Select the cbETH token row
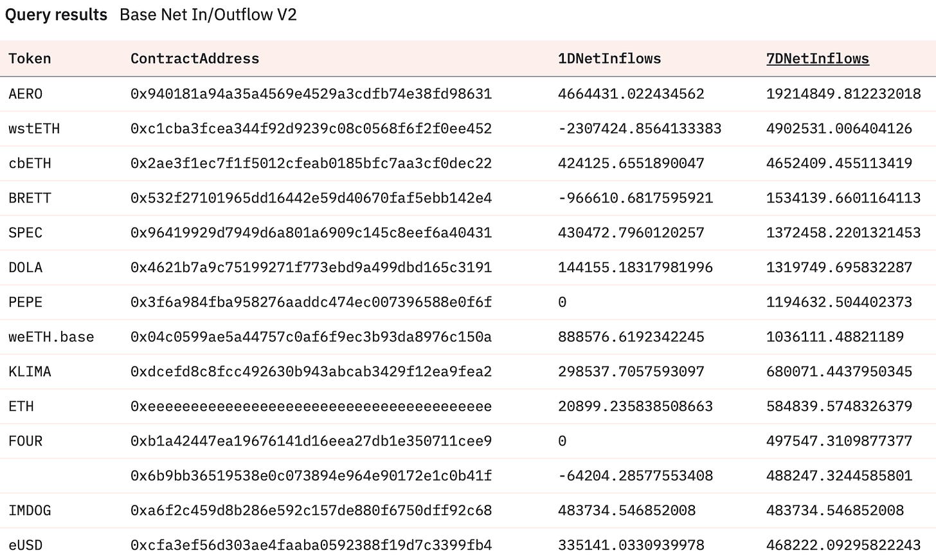Screen dimensions: 936x560 [x=468, y=163]
